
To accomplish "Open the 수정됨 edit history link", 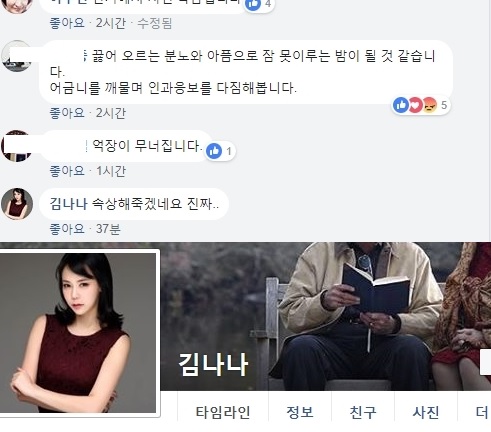I will [x=155, y=23].
